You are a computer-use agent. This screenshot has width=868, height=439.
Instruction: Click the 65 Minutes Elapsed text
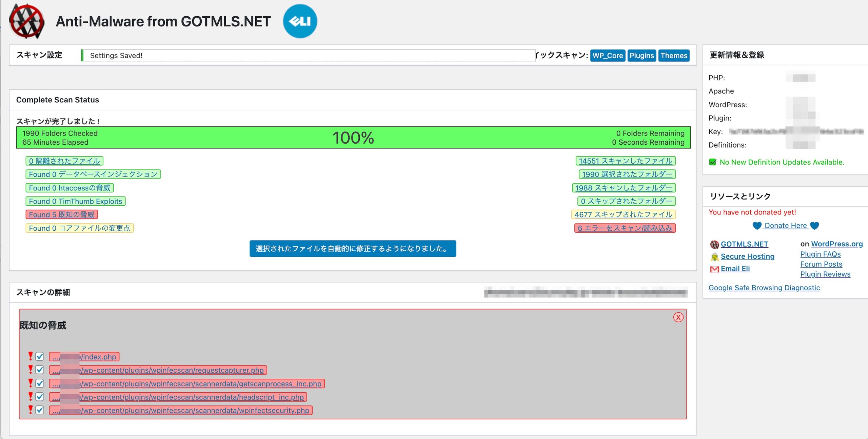[x=55, y=143]
